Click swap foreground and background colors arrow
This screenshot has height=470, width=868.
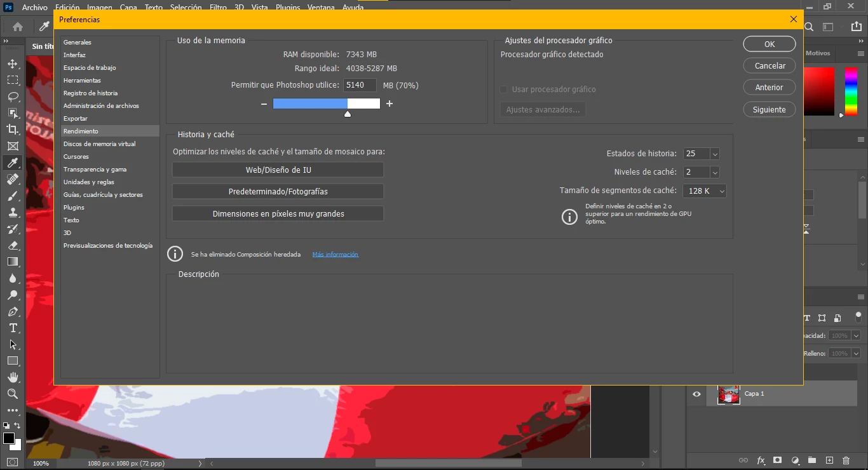tap(18, 426)
